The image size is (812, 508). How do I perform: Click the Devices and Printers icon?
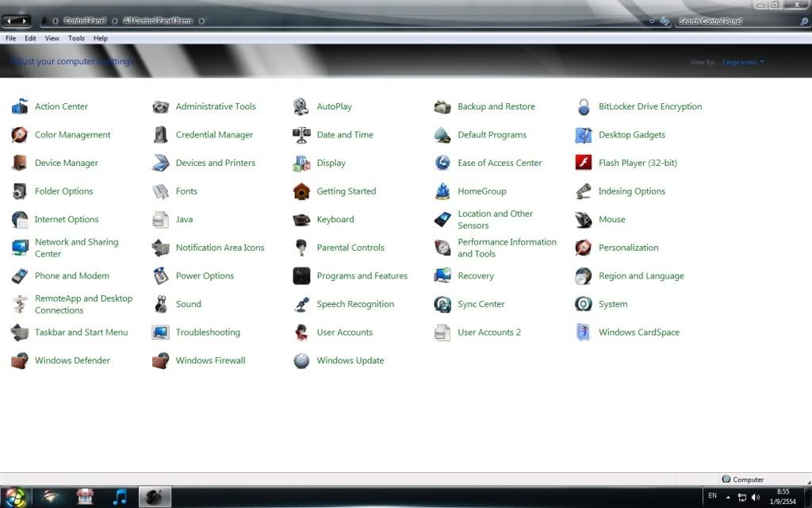[160, 163]
